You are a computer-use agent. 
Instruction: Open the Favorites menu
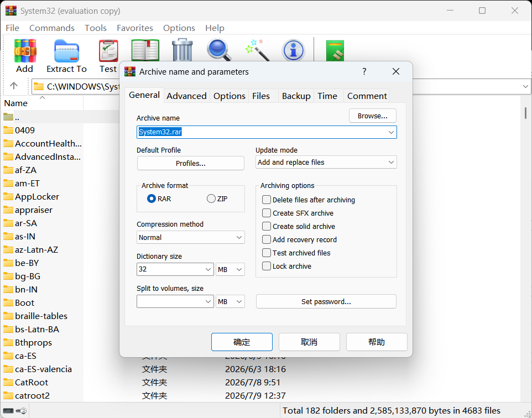point(135,28)
